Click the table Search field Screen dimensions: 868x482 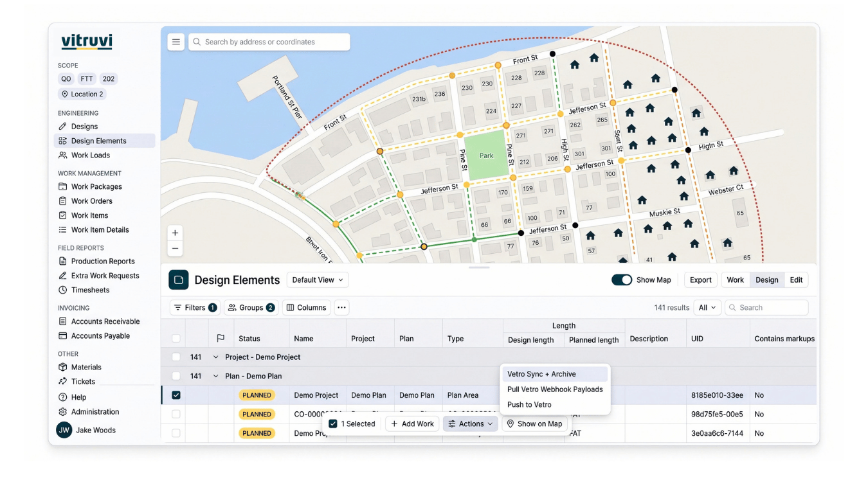[766, 308]
